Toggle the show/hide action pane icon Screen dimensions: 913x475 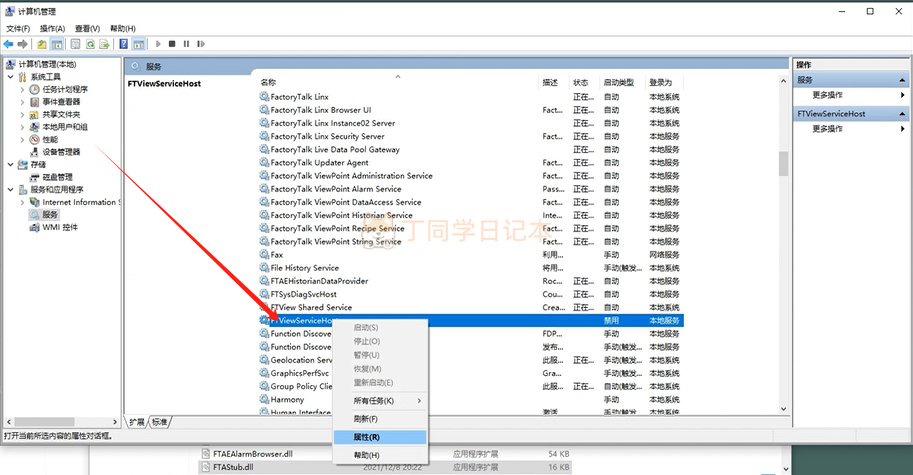[139, 44]
